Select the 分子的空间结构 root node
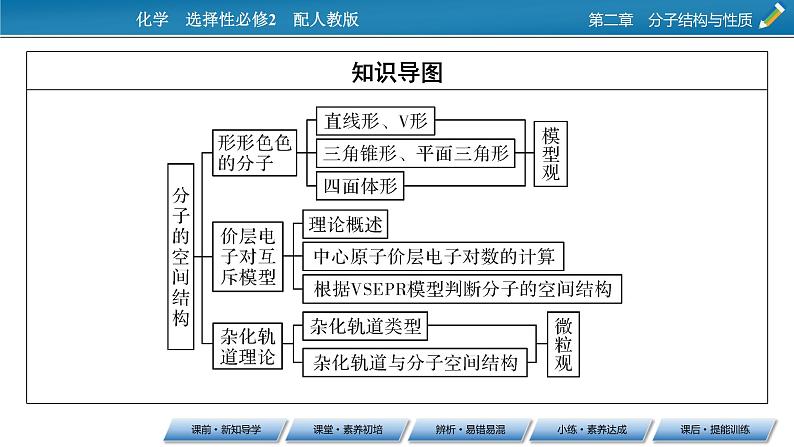Image resolution: width=794 pixels, height=447 pixels. pos(180,256)
